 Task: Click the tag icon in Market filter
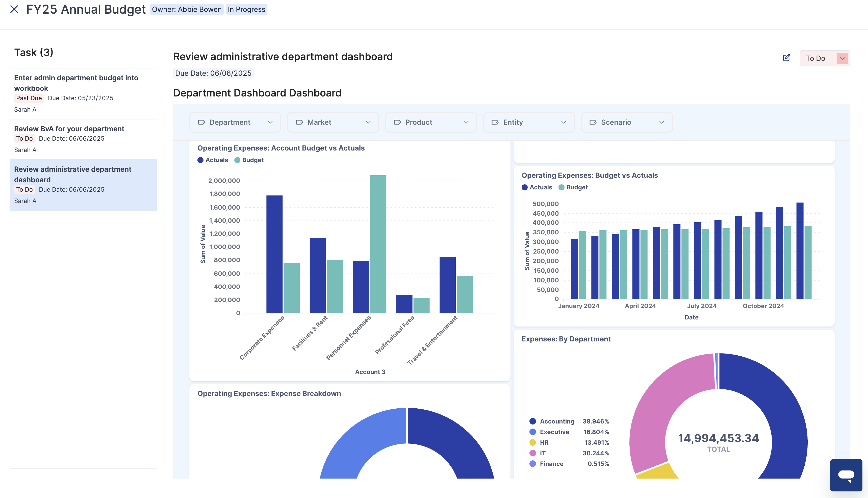[299, 122]
